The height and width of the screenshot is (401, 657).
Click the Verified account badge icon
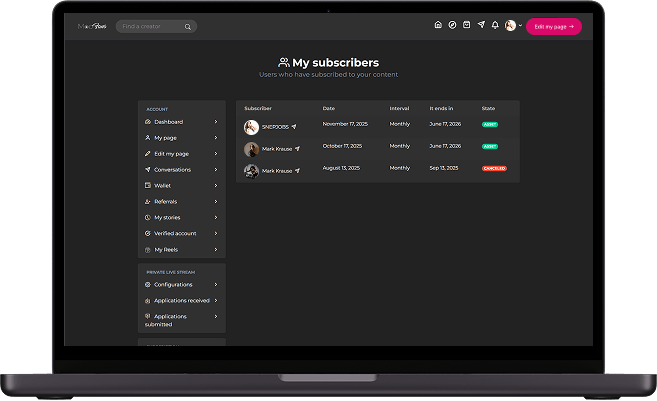(x=147, y=233)
